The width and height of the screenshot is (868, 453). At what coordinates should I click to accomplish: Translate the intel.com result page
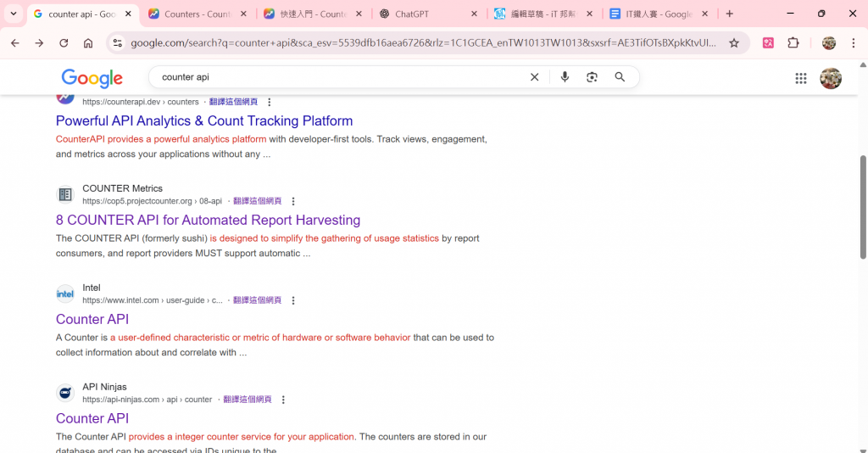258,300
